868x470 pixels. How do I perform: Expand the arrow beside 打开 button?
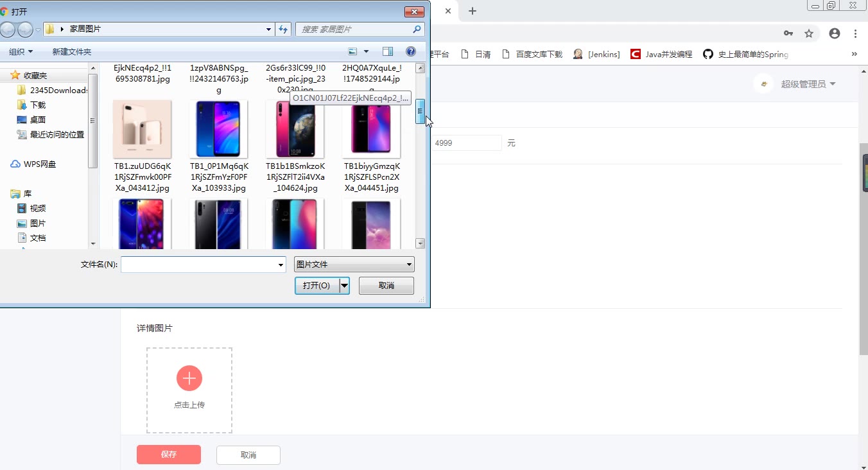345,285
